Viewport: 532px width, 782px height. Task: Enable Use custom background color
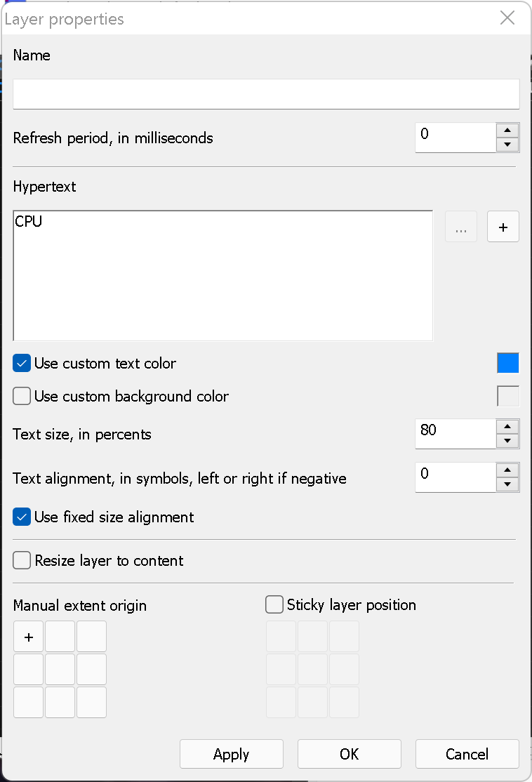click(x=22, y=397)
